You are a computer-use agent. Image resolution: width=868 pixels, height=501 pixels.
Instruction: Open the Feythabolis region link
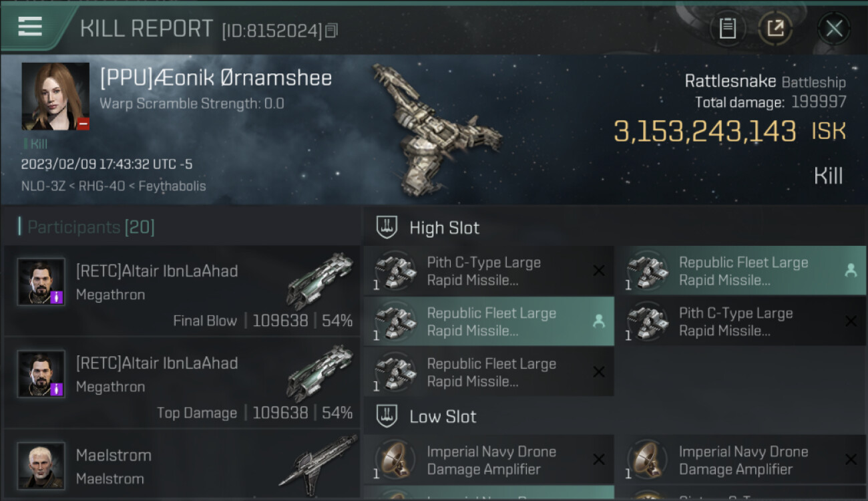[x=172, y=186]
